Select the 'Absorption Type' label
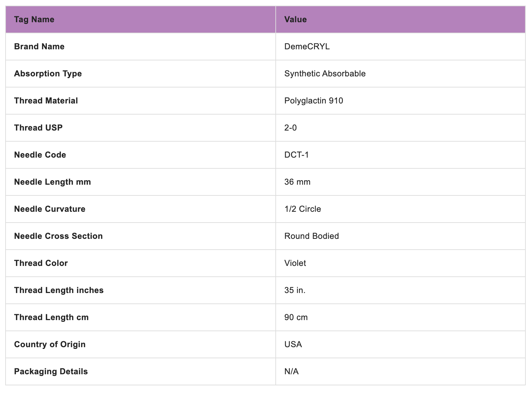Screen dimensions: 532x393 [48, 74]
